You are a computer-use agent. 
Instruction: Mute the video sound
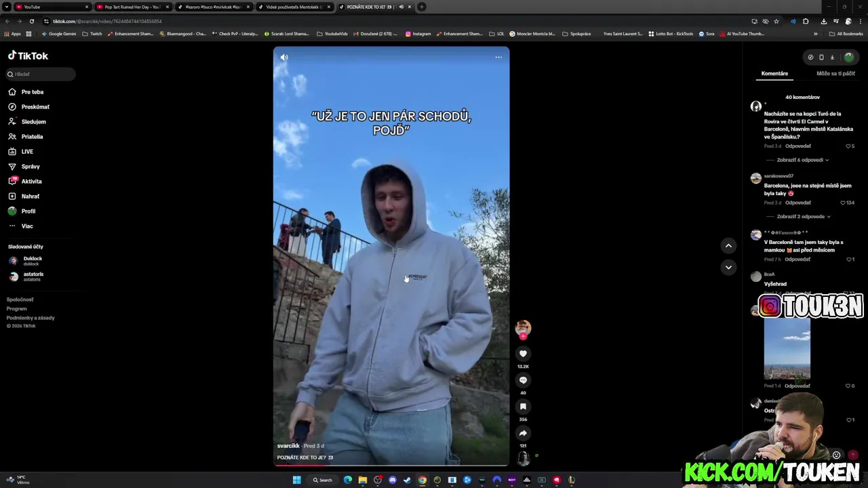(284, 58)
